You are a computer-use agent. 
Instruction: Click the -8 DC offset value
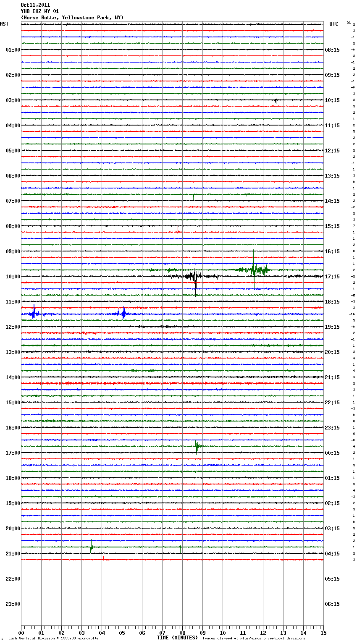pyautogui.click(x=353, y=295)
